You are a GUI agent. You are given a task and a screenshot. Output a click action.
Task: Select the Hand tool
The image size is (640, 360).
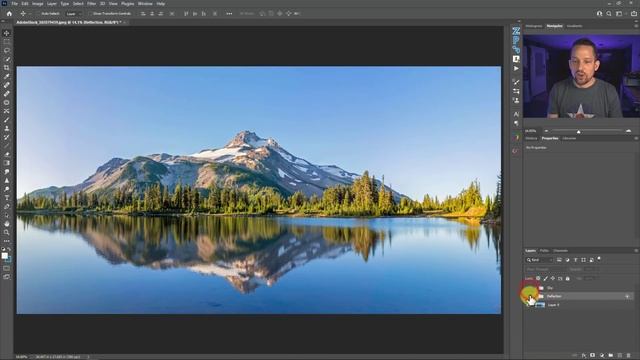(7, 224)
